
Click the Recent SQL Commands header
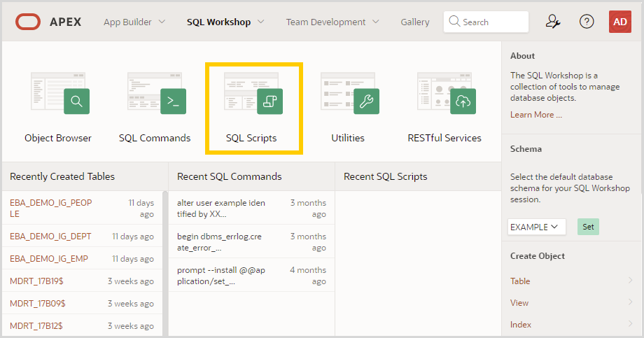point(229,176)
